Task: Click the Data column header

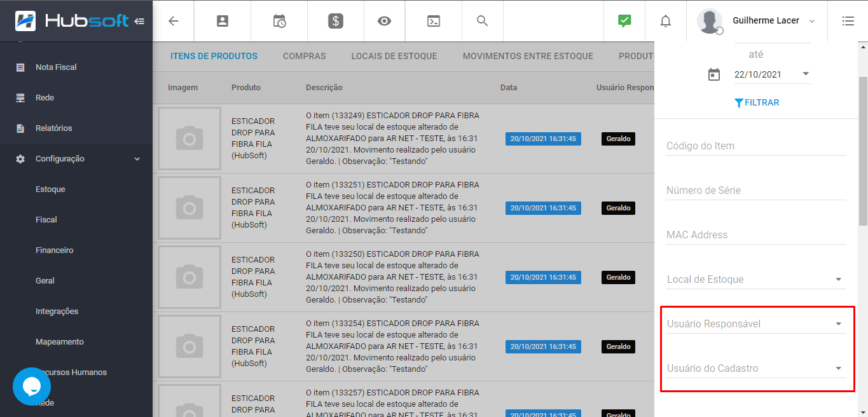Action: click(509, 88)
